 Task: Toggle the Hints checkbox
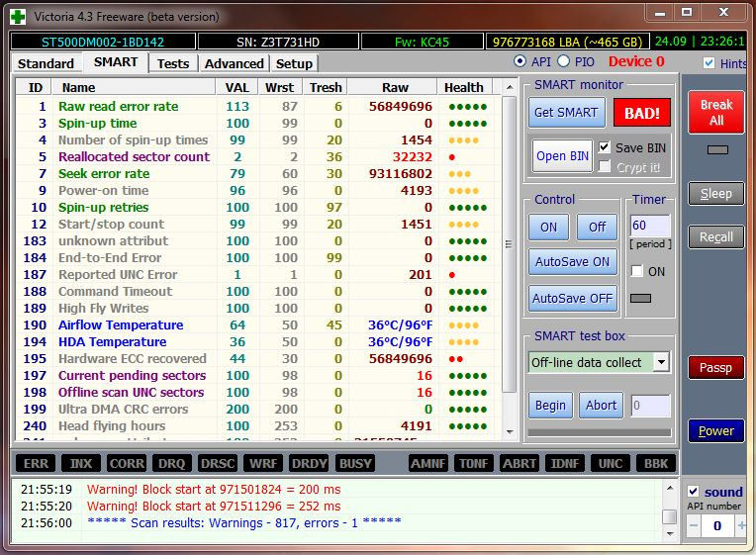click(709, 63)
